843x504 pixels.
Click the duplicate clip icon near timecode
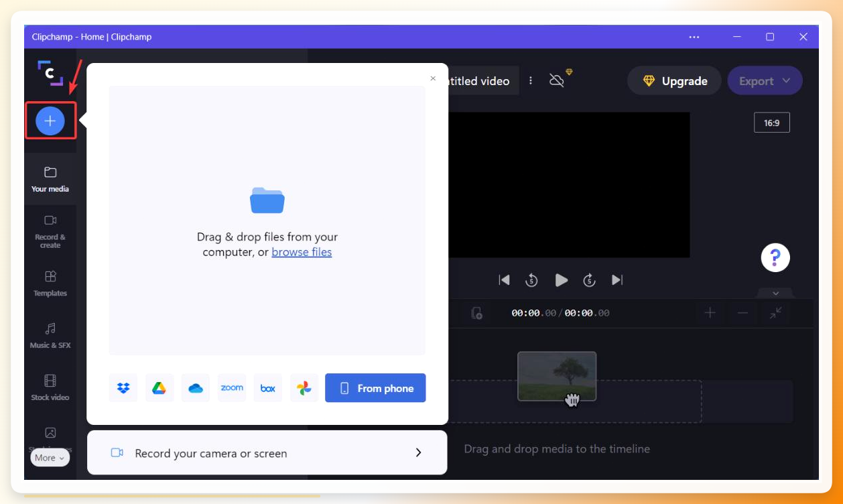(x=476, y=313)
